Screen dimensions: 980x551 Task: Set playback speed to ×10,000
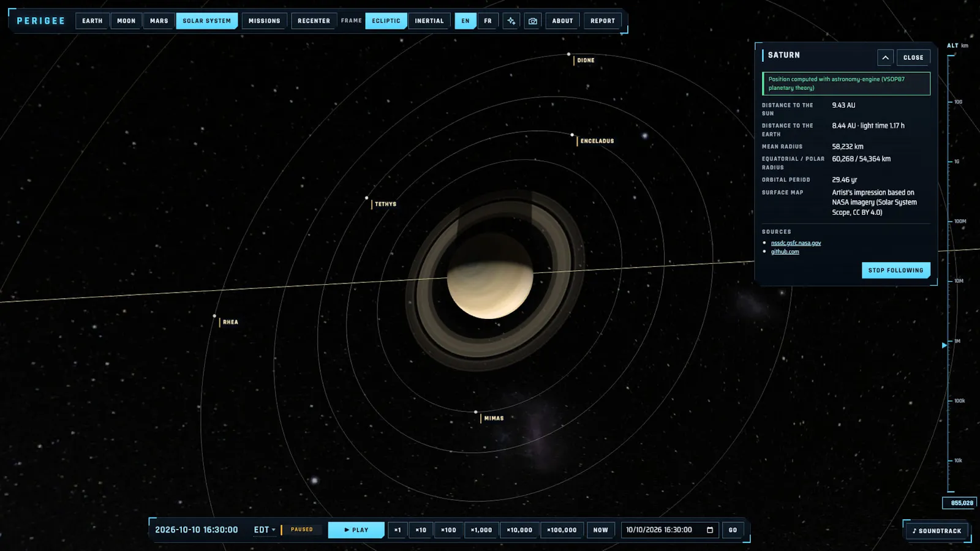pos(519,530)
